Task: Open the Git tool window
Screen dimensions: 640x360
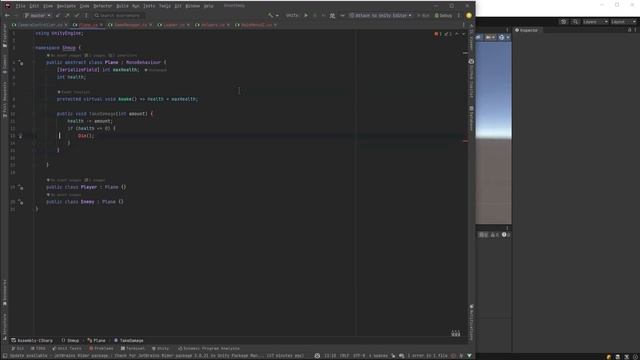Action: click(x=18, y=349)
